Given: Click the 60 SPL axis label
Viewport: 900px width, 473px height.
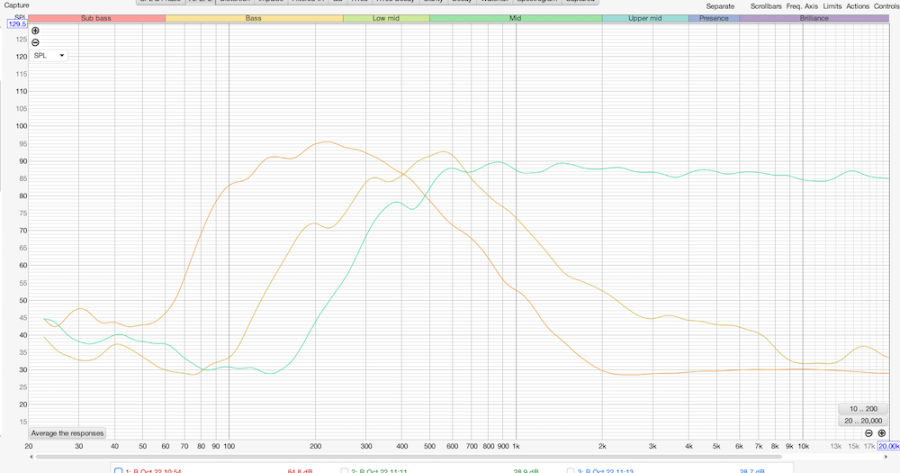Looking at the screenshot, I should click(22, 265).
